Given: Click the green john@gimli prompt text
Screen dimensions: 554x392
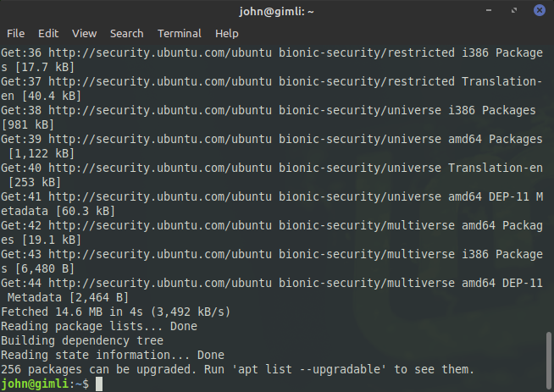Looking at the screenshot, I should pos(34,384).
